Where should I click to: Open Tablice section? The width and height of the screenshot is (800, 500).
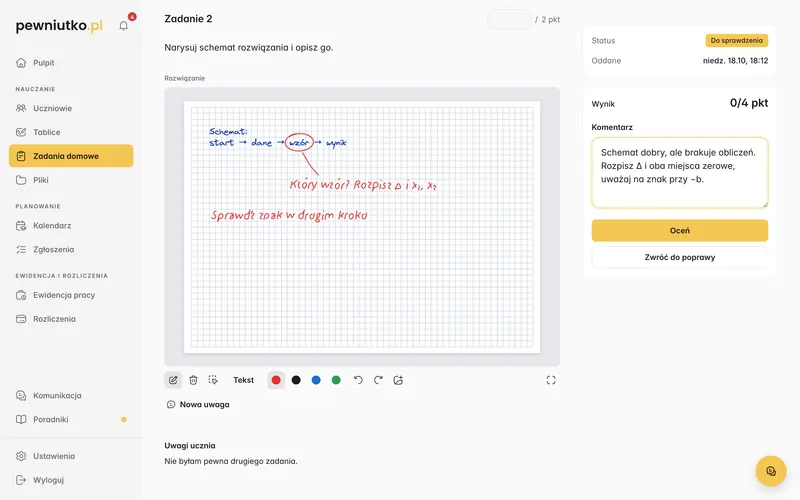pyautogui.click(x=71, y=132)
